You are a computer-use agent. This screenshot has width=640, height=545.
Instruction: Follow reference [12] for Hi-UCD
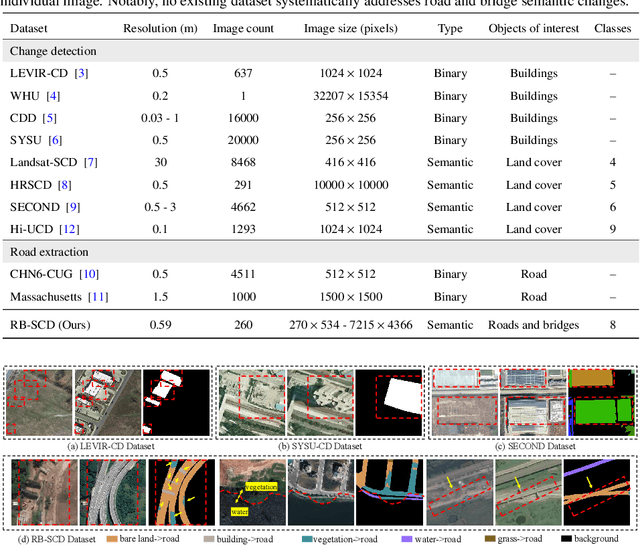[x=70, y=229]
